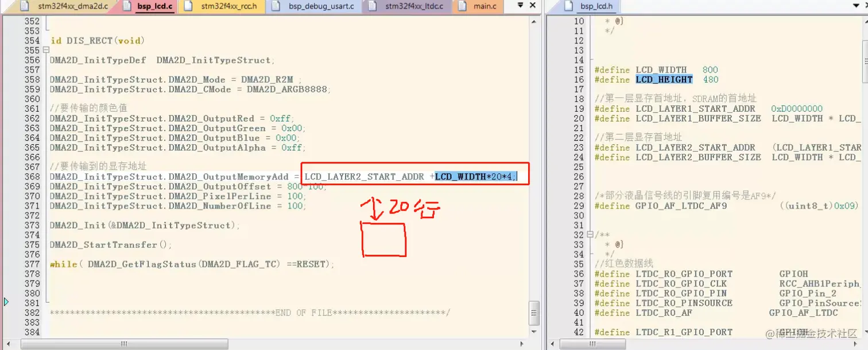Click the left pane vertical scrollbar down arrow
This screenshot has height=350, width=868.
tap(534, 332)
